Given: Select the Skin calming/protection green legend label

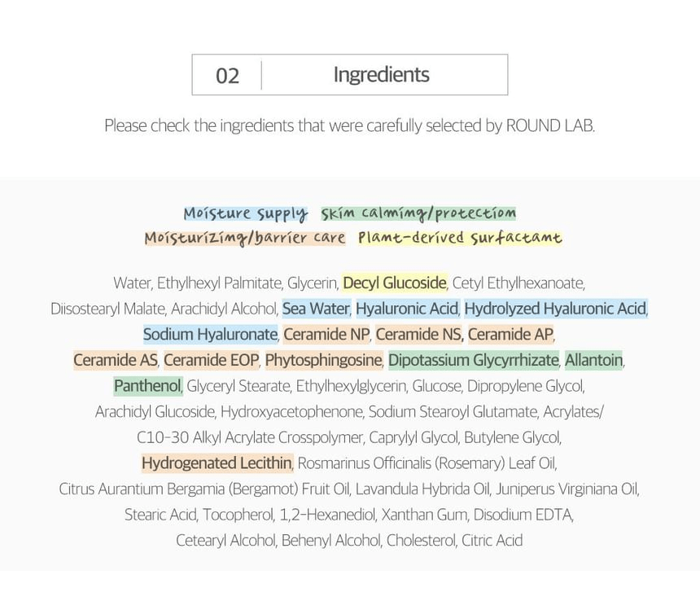Looking at the screenshot, I should [x=418, y=213].
